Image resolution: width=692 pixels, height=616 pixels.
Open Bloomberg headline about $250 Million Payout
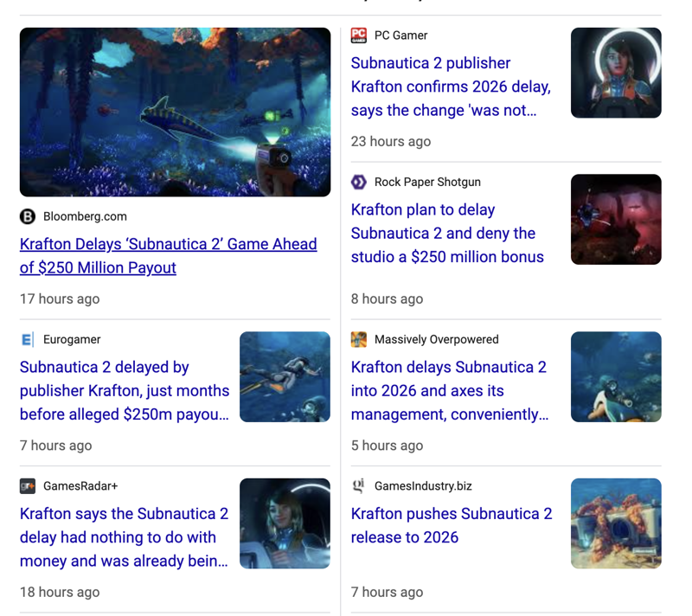point(168,256)
